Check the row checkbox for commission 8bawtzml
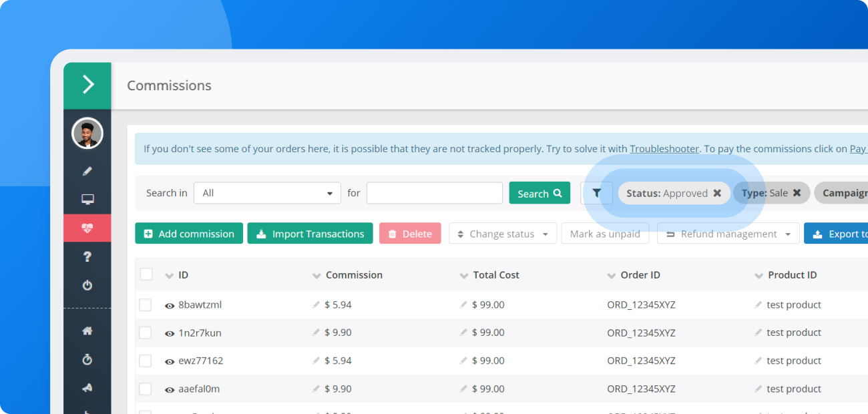This screenshot has width=868, height=414. [x=145, y=304]
